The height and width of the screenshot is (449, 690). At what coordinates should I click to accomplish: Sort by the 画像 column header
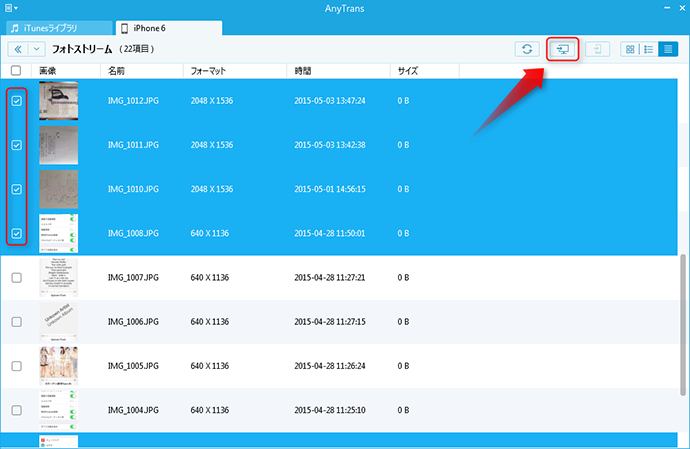tap(48, 70)
